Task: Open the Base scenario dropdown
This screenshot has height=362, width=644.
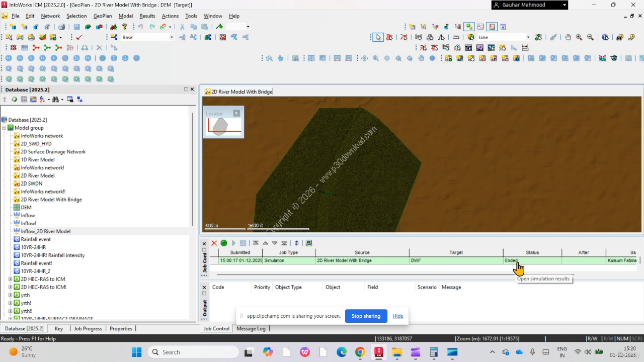Action: [x=171, y=37]
